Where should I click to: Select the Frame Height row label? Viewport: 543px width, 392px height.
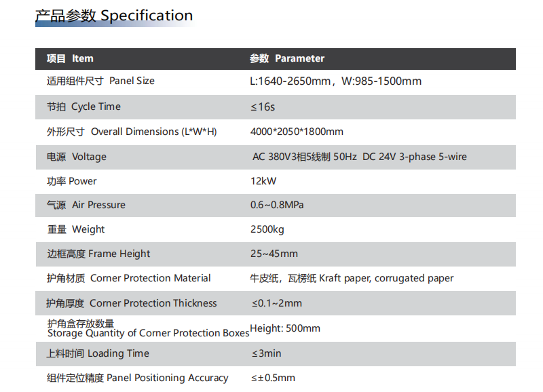click(x=98, y=254)
